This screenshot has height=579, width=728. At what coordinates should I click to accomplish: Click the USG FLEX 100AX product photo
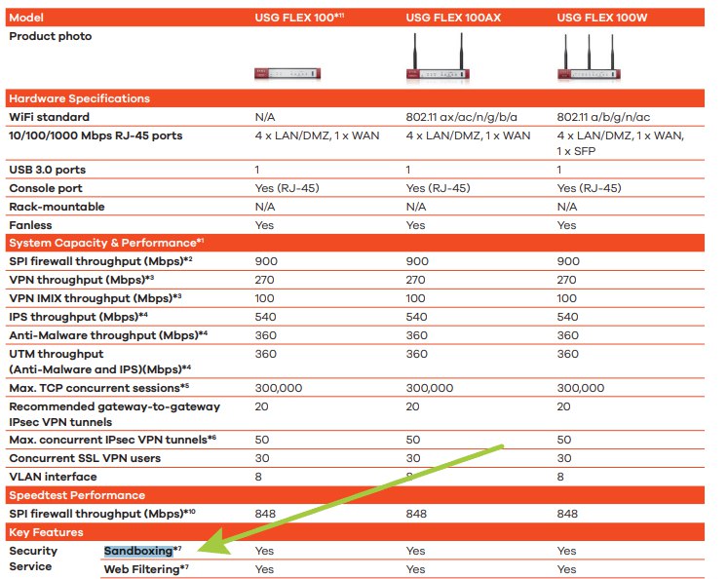tap(438, 58)
